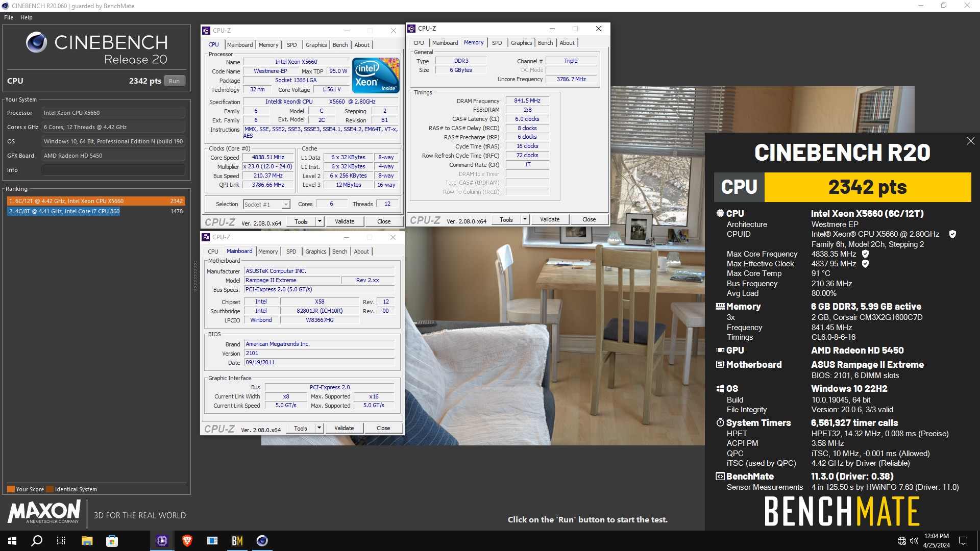Click the taskbar clock and date
The width and height of the screenshot is (980, 551).
[x=936, y=541]
